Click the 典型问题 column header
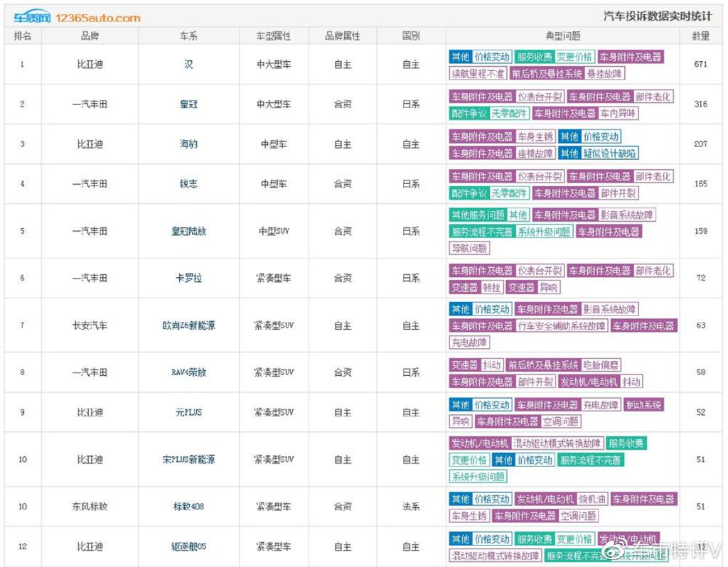This screenshot has width=728, height=567. coord(563,36)
